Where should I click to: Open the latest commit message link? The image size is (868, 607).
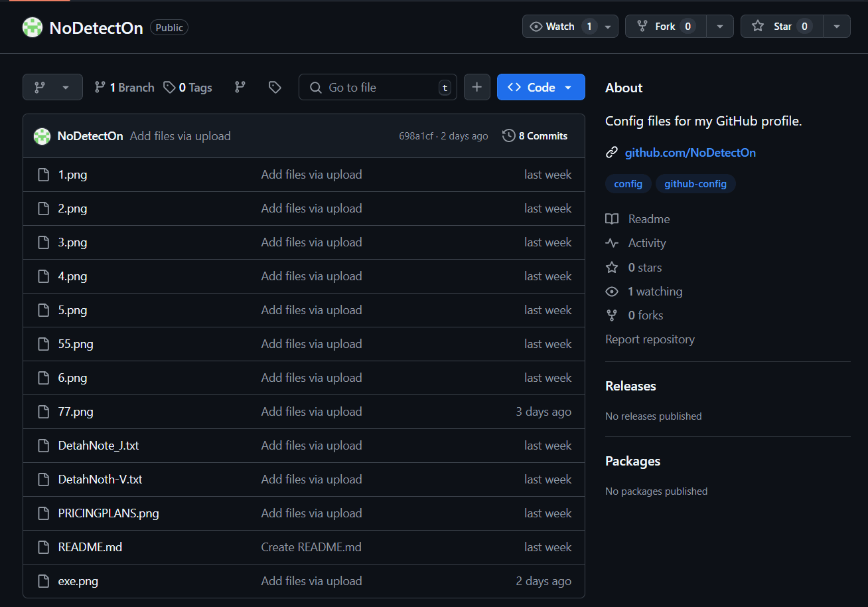pos(181,136)
